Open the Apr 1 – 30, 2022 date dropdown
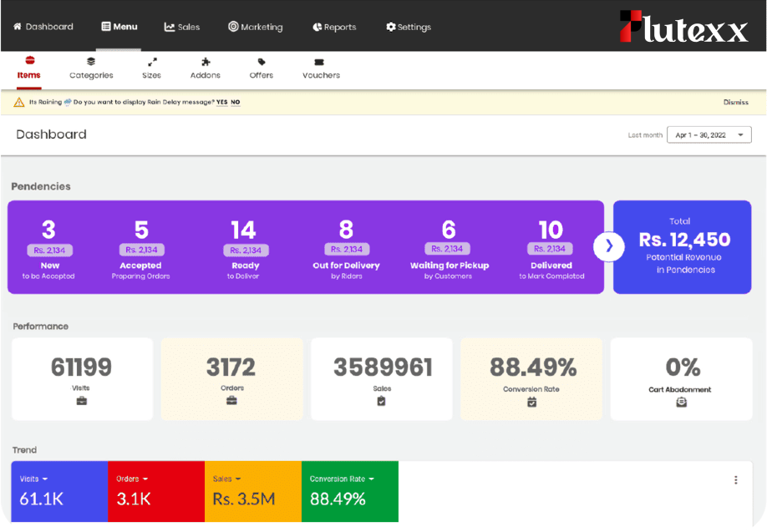The width and height of the screenshot is (767, 532). pos(709,134)
